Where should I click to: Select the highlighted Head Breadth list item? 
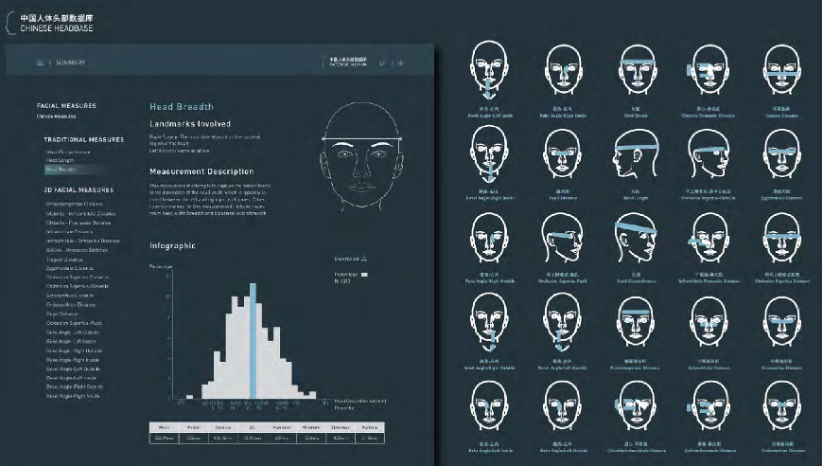click(59, 170)
